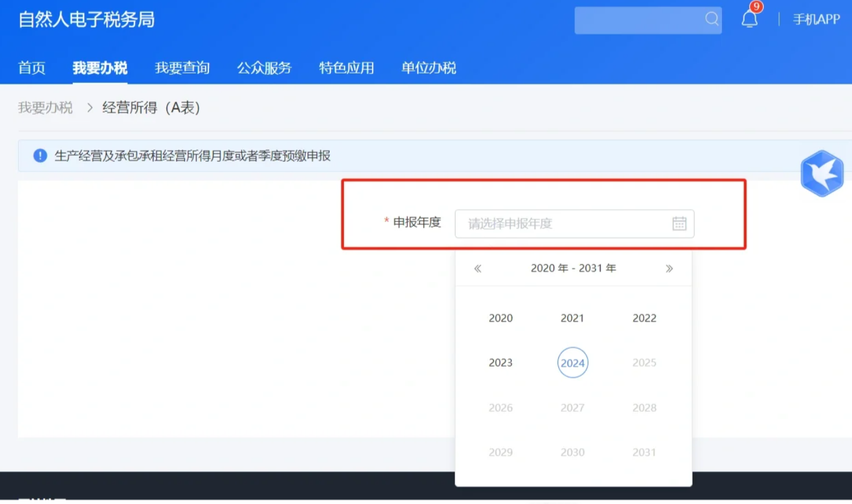
Task: Open 手机APP from the top bar
Action: tap(815, 19)
